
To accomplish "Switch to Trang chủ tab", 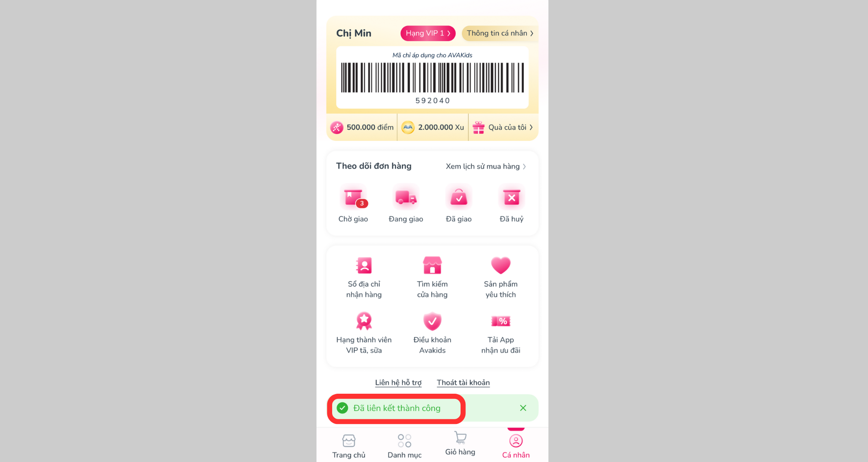I will tap(349, 446).
